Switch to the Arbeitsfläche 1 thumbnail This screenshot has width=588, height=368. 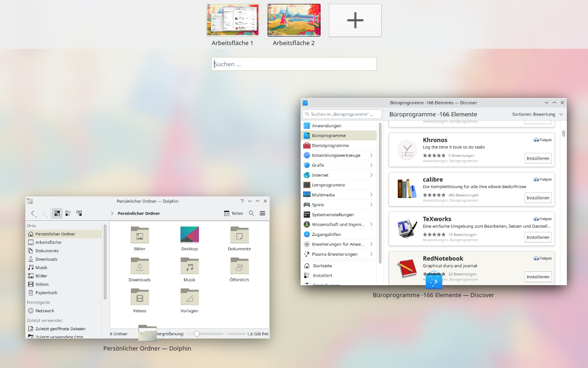click(233, 20)
